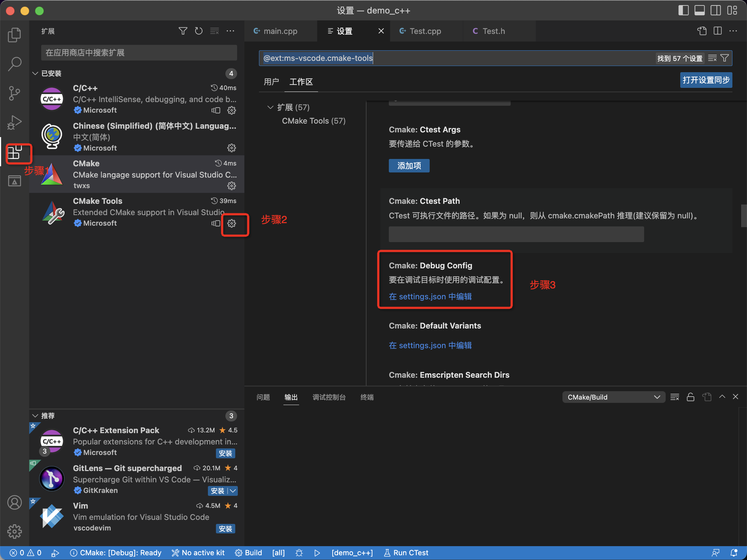This screenshot has height=560, width=747.
Task: Switch to 问题 panel tab
Action: coord(263,397)
